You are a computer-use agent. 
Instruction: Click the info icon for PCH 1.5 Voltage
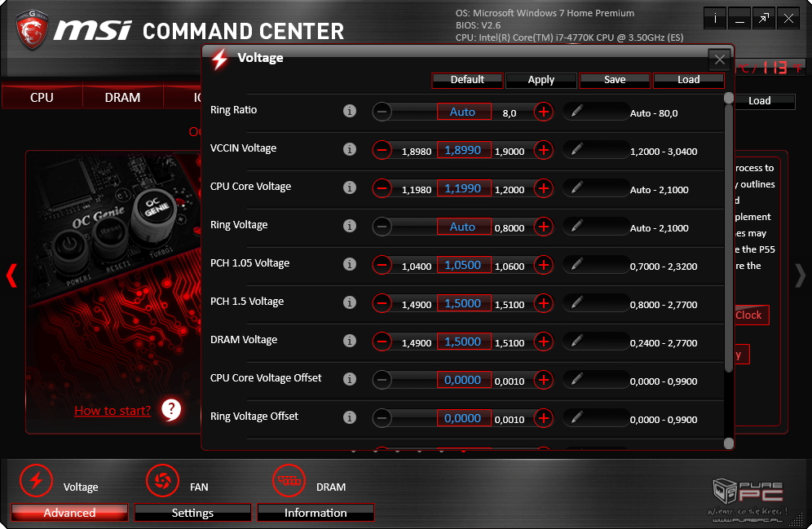click(x=350, y=302)
